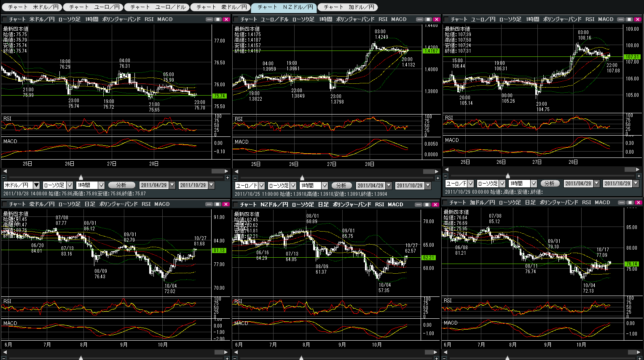This screenshot has height=360, width=644.
Task: Click plus zoom icon on EUR/JPY chart
Action: click(x=639, y=176)
